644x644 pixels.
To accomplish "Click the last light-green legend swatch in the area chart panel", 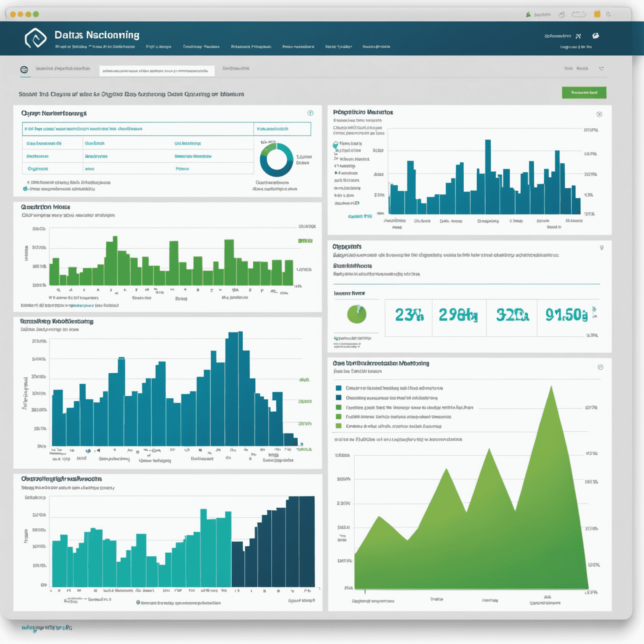I will point(338,426).
